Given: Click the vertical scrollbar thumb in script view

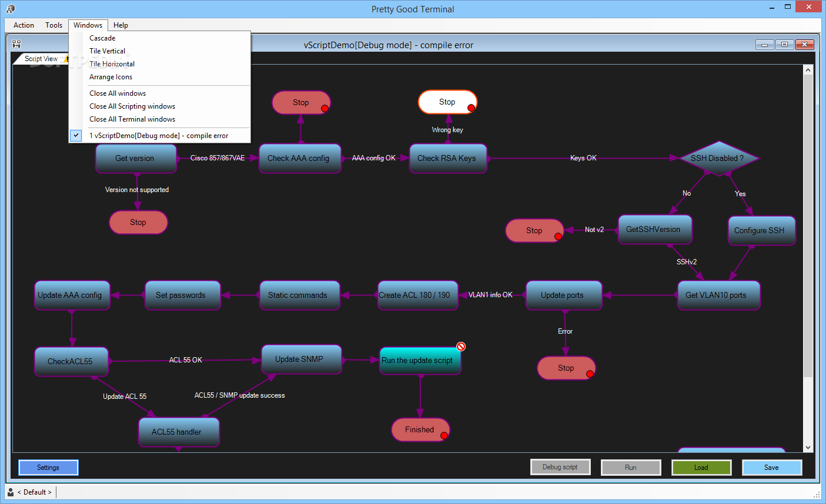Looking at the screenshot, I should [x=808, y=226].
